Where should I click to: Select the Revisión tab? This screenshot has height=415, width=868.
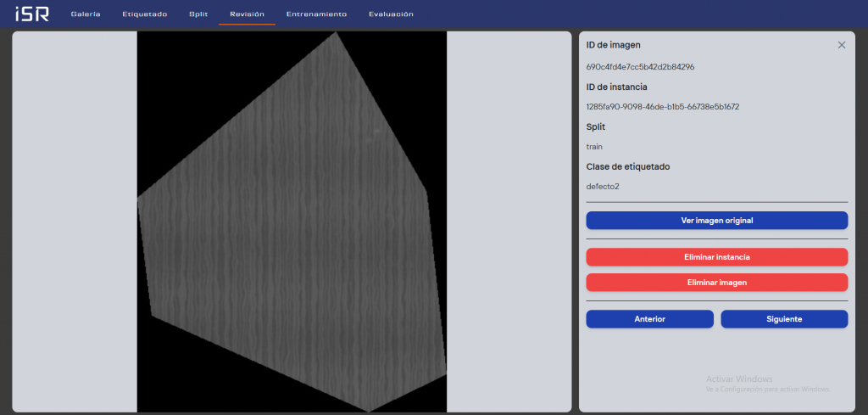[247, 14]
